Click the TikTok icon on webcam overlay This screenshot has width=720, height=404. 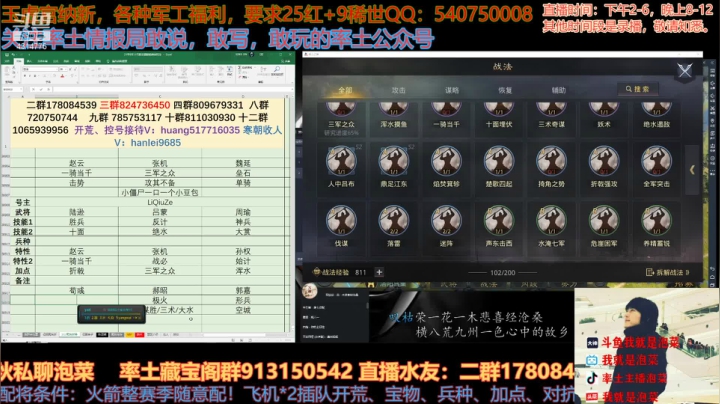(x=592, y=378)
